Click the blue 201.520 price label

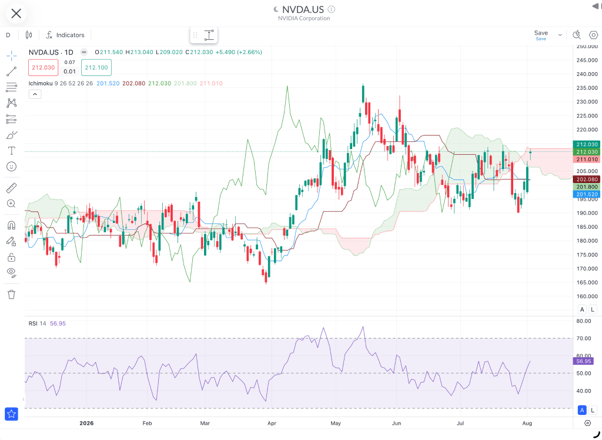click(586, 194)
